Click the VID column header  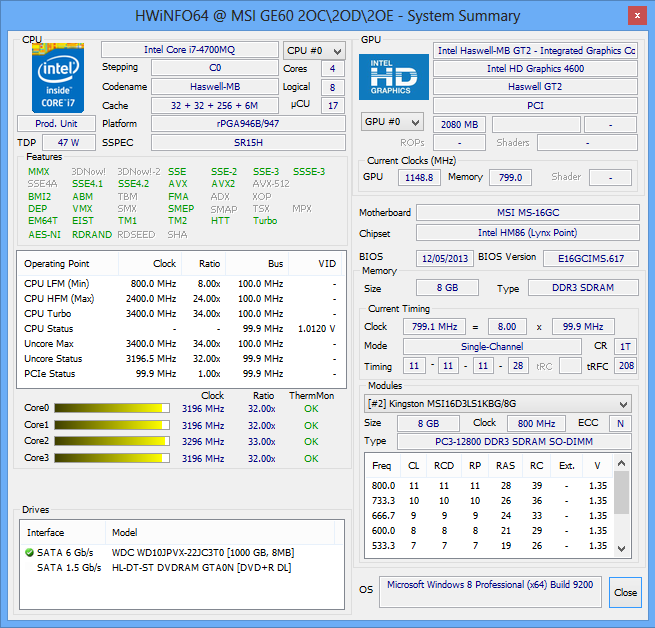tap(315, 264)
